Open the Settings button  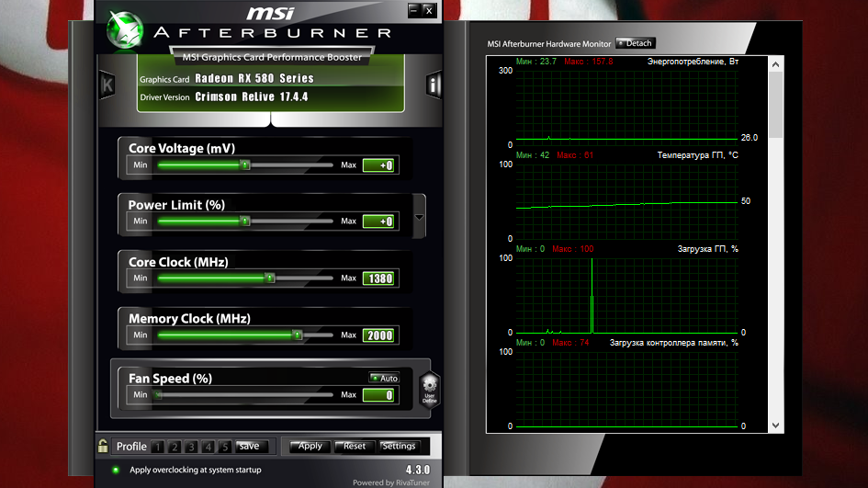point(399,447)
